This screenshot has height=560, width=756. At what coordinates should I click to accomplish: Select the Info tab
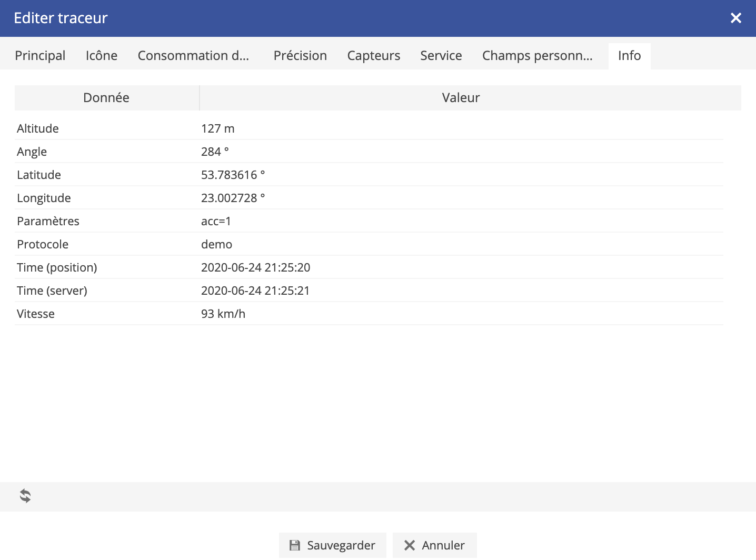(629, 56)
